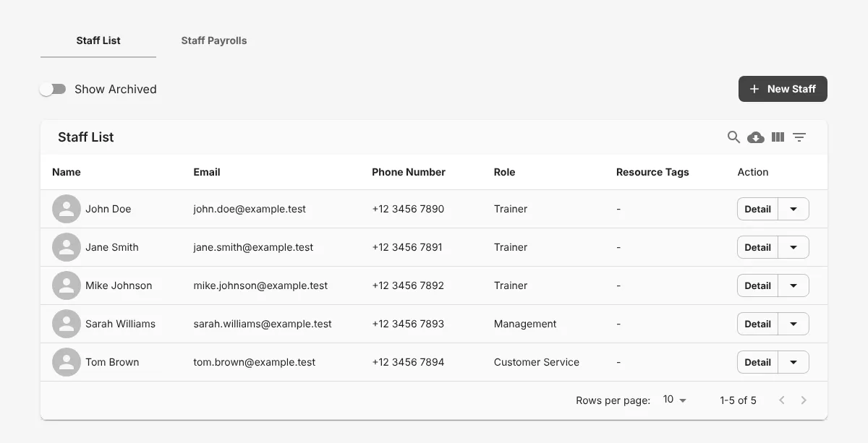The height and width of the screenshot is (443, 868).
Task: Open the filter table icon
Action: tap(799, 137)
